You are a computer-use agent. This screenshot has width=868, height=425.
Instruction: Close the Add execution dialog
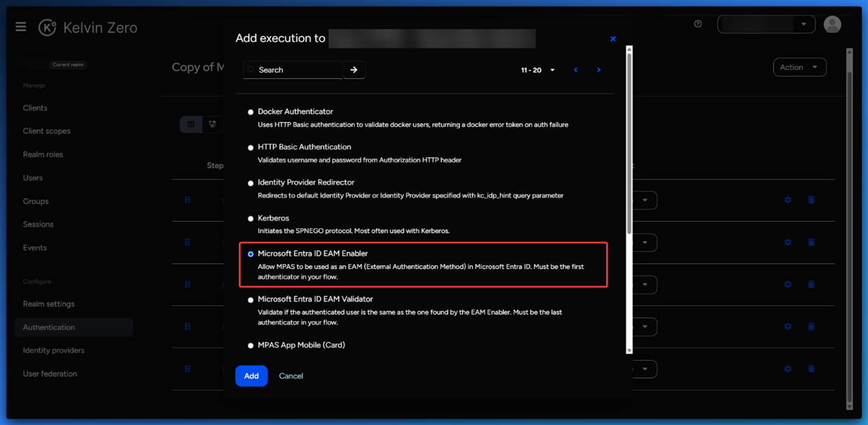point(613,39)
